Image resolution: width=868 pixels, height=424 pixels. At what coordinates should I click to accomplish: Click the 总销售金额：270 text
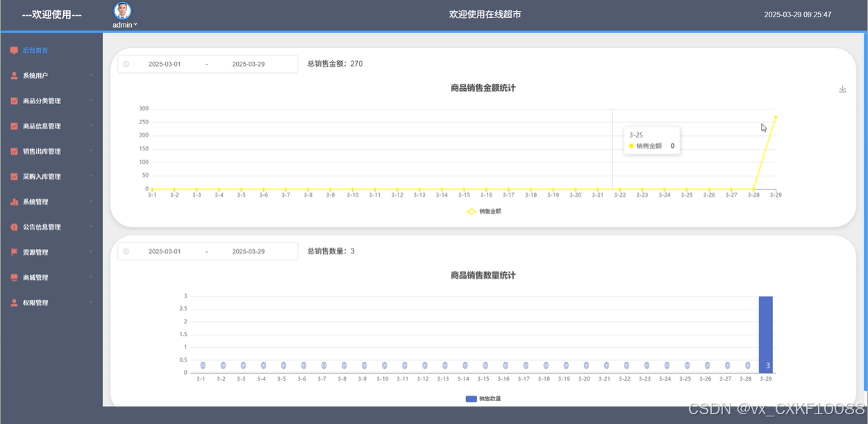[335, 64]
